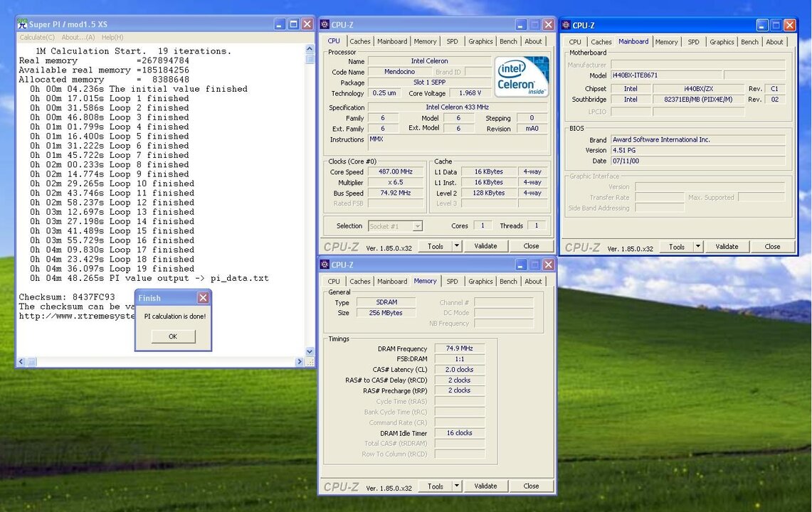The width and height of the screenshot is (812, 512).
Task: Switch to Graphics tab in Mainboard window
Action: (x=722, y=42)
